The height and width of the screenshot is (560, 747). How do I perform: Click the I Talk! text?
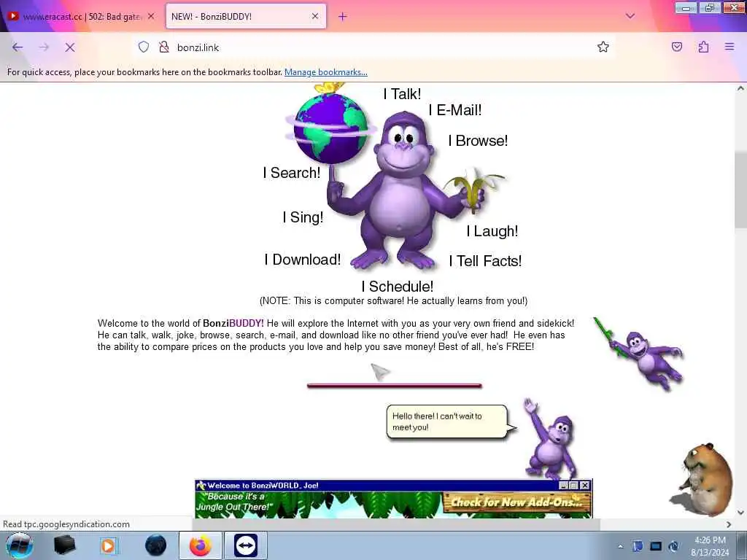click(x=403, y=94)
